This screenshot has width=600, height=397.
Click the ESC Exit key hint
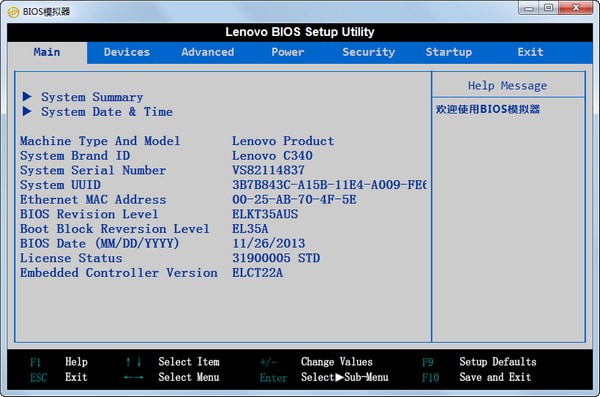click(59, 377)
